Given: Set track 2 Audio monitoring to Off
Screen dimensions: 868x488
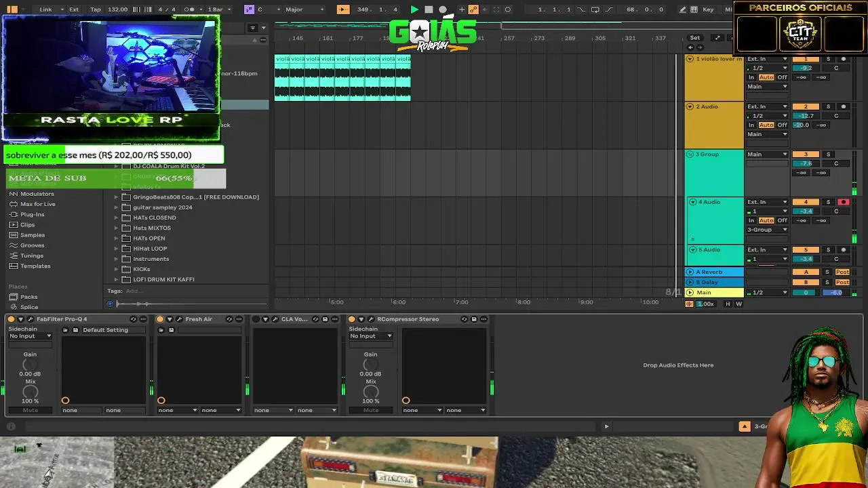Looking at the screenshot, I should click(x=782, y=125).
